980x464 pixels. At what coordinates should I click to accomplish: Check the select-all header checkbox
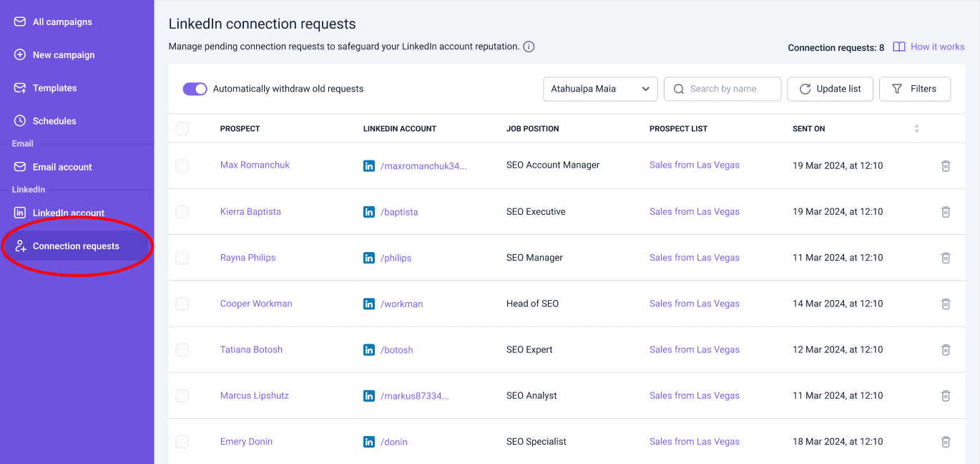[182, 129]
